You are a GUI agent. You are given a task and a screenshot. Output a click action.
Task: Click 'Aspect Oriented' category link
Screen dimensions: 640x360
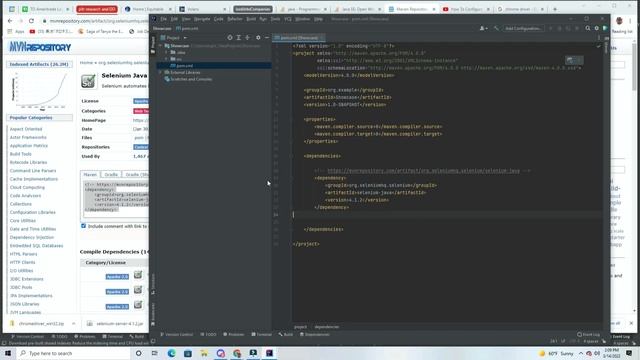tap(26, 129)
